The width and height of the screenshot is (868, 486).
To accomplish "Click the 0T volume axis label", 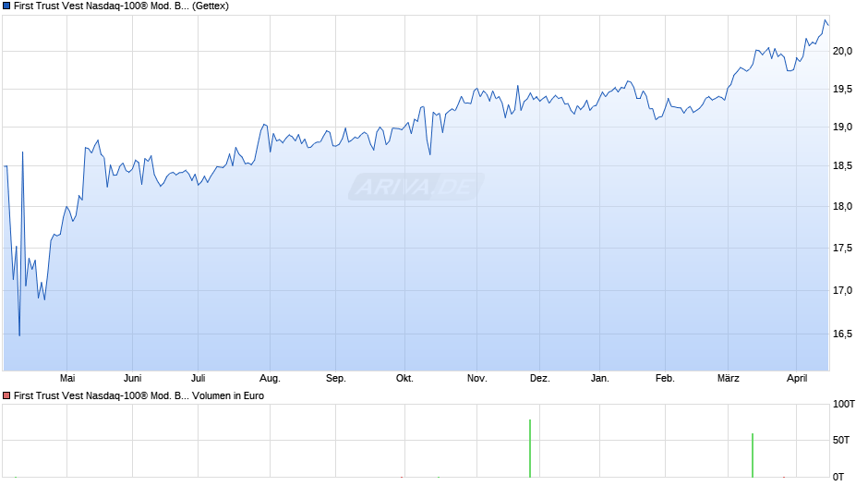I will point(838,477).
